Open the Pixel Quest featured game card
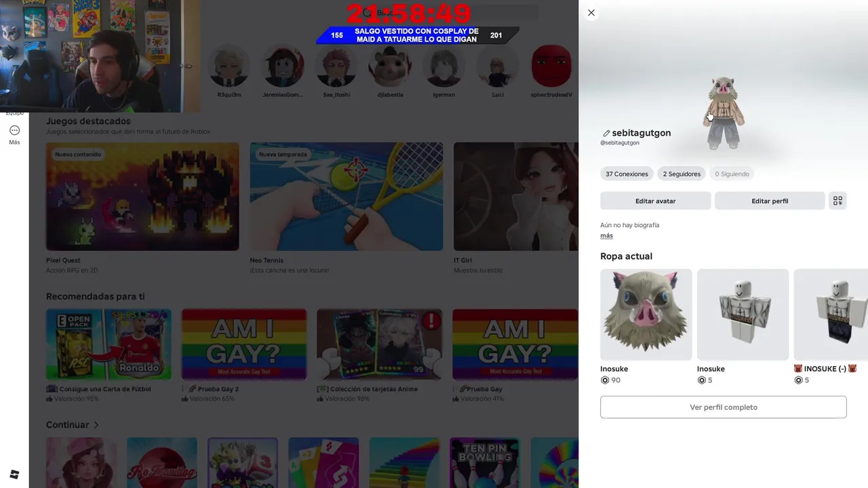The width and height of the screenshot is (868, 488). (142, 197)
